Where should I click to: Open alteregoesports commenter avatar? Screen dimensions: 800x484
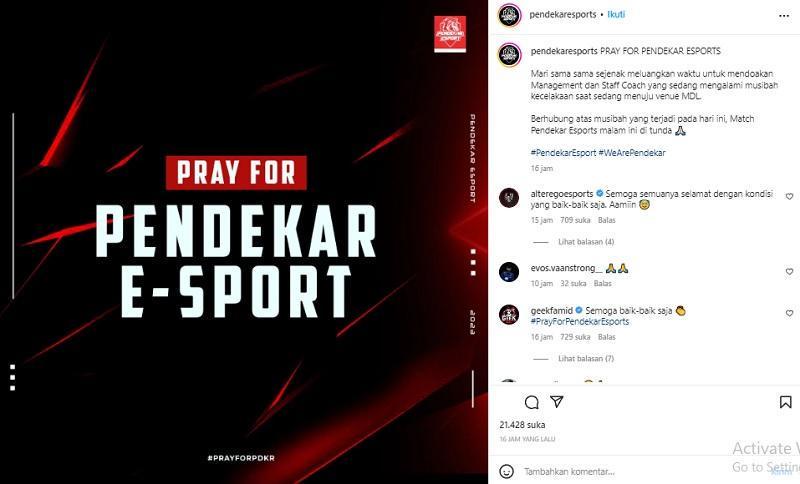point(509,198)
